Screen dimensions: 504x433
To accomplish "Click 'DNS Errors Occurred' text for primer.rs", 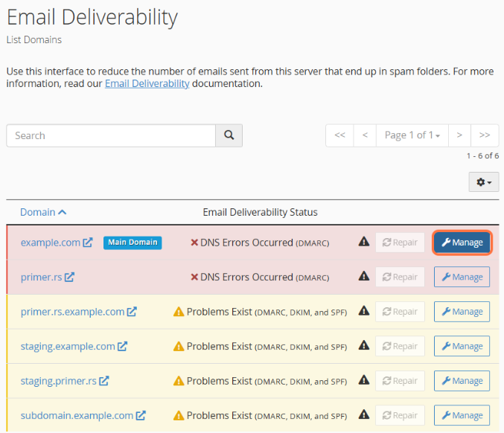I will pos(246,277).
